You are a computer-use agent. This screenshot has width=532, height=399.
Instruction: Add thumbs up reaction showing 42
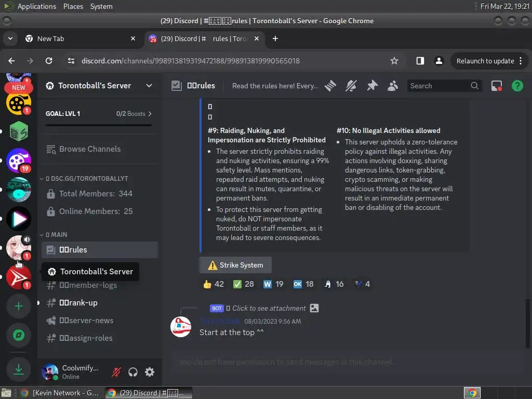pyautogui.click(x=214, y=284)
